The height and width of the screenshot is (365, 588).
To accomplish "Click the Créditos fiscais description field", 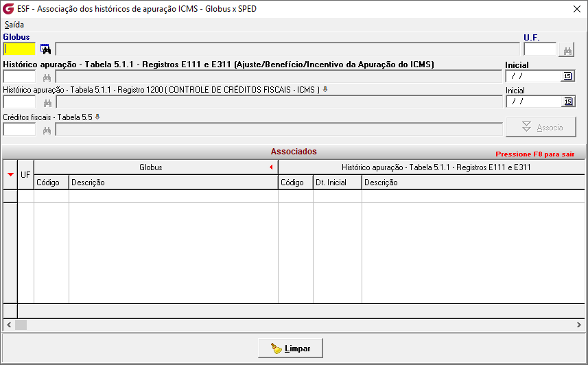I will [279, 130].
